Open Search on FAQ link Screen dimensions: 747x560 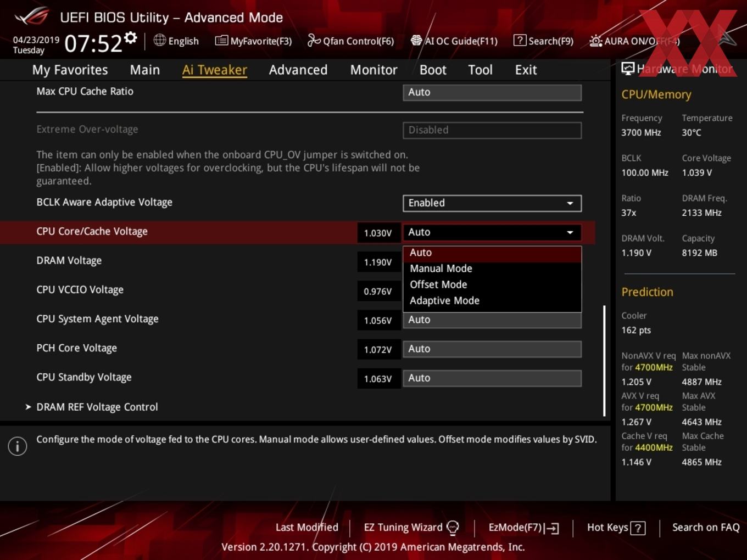pos(706,528)
